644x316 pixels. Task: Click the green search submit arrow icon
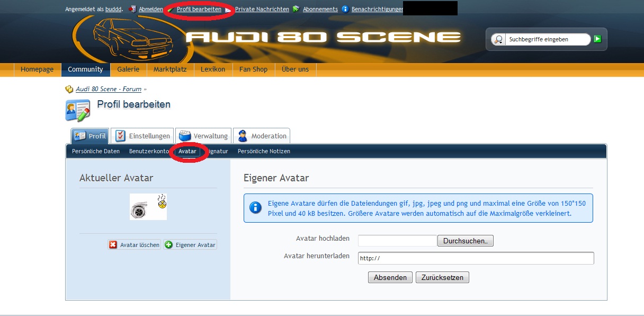point(597,39)
